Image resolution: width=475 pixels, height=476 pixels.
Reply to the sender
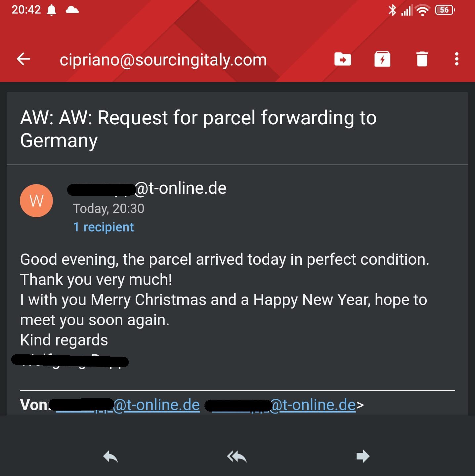[110, 456]
